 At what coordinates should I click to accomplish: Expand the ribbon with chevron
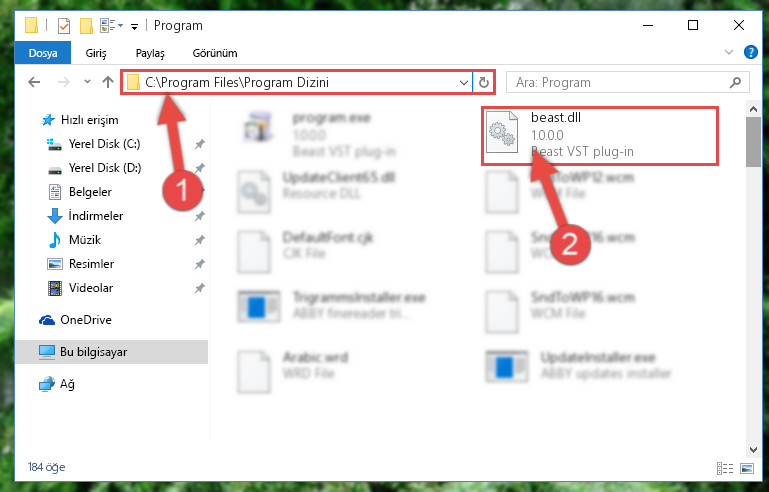pos(729,52)
